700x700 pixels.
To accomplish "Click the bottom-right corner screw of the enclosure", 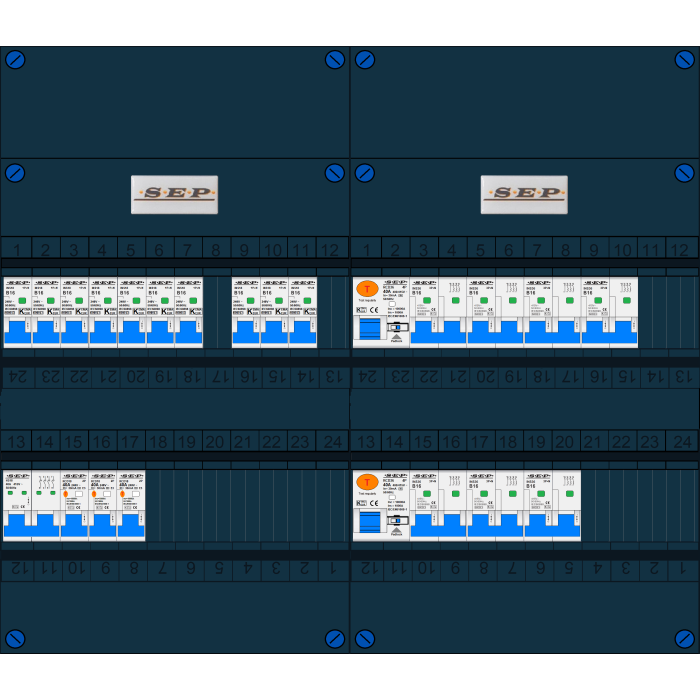I will [x=685, y=639].
